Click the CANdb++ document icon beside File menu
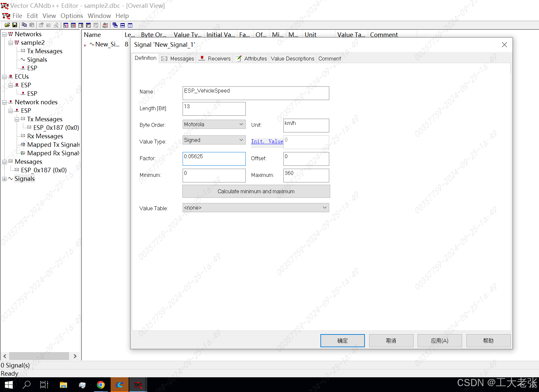This screenshot has height=392, width=539. (x=6, y=16)
